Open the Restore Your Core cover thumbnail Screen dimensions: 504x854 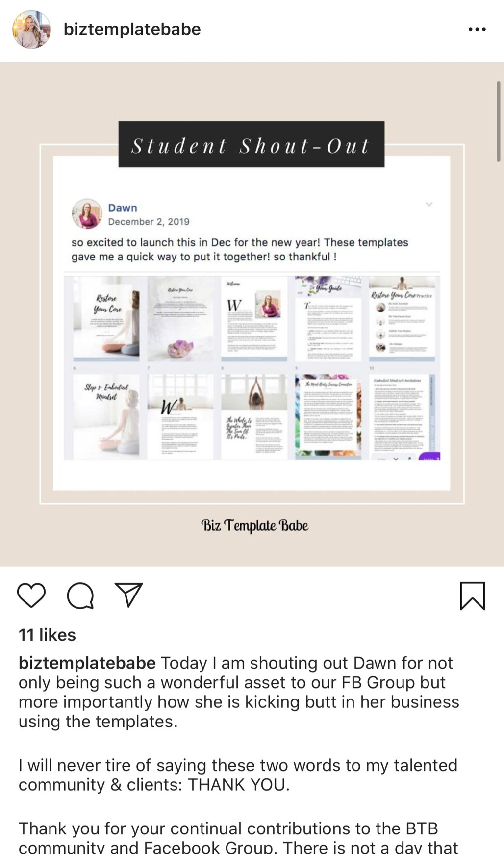(106, 318)
